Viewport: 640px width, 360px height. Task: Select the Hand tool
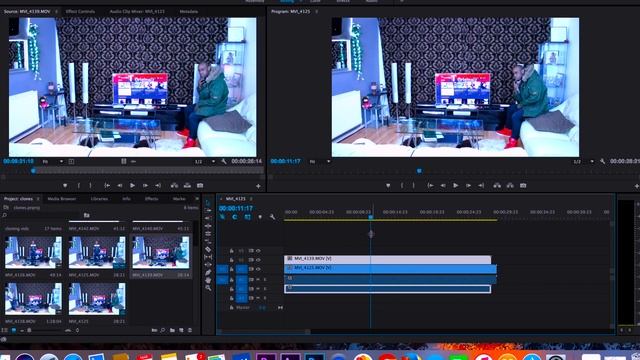(208, 280)
